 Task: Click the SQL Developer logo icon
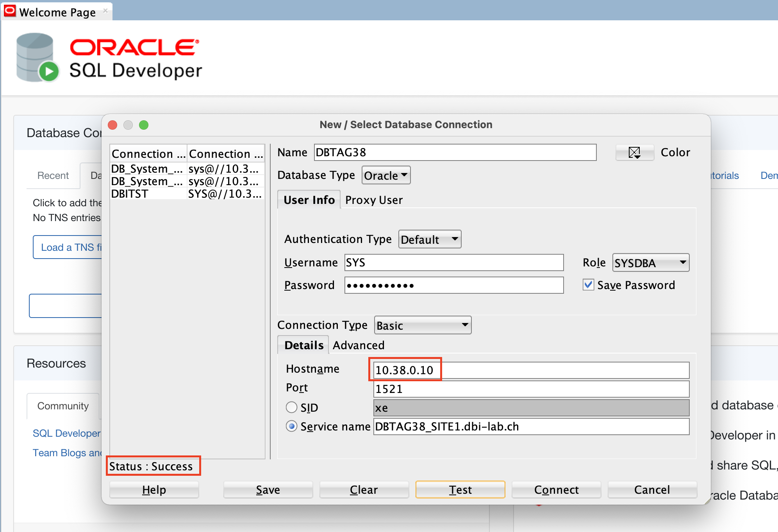coord(37,57)
